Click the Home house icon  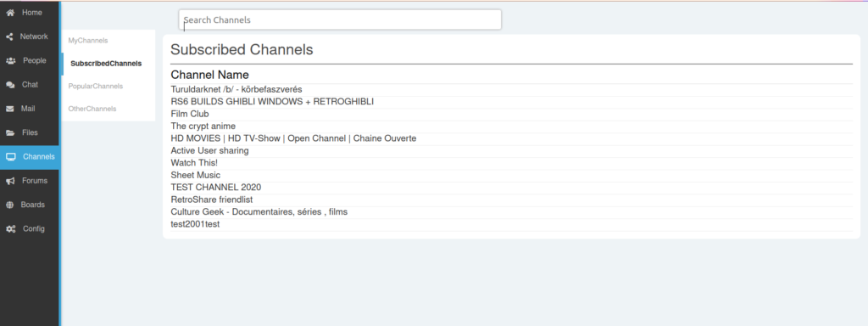click(10, 12)
